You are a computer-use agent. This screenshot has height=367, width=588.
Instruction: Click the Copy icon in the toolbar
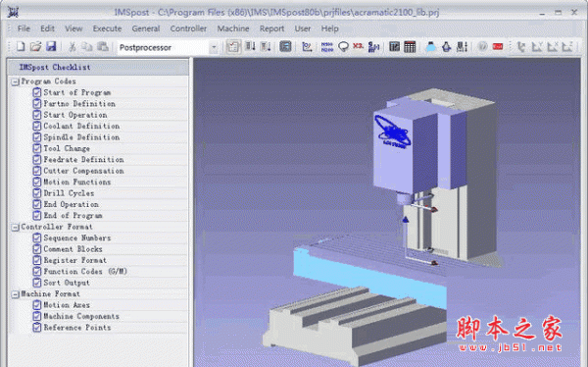(87, 46)
